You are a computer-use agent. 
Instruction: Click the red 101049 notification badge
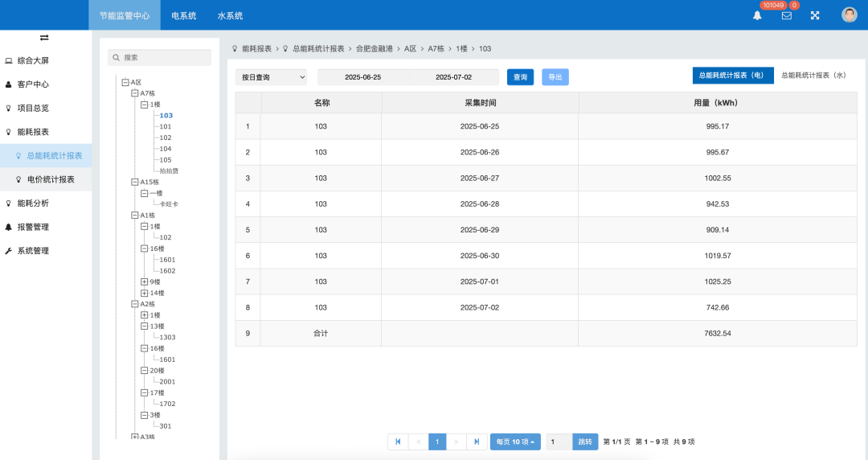(773, 5)
